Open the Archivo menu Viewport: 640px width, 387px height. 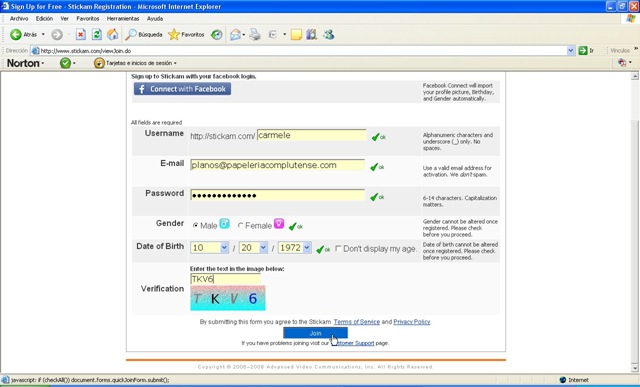[19, 18]
